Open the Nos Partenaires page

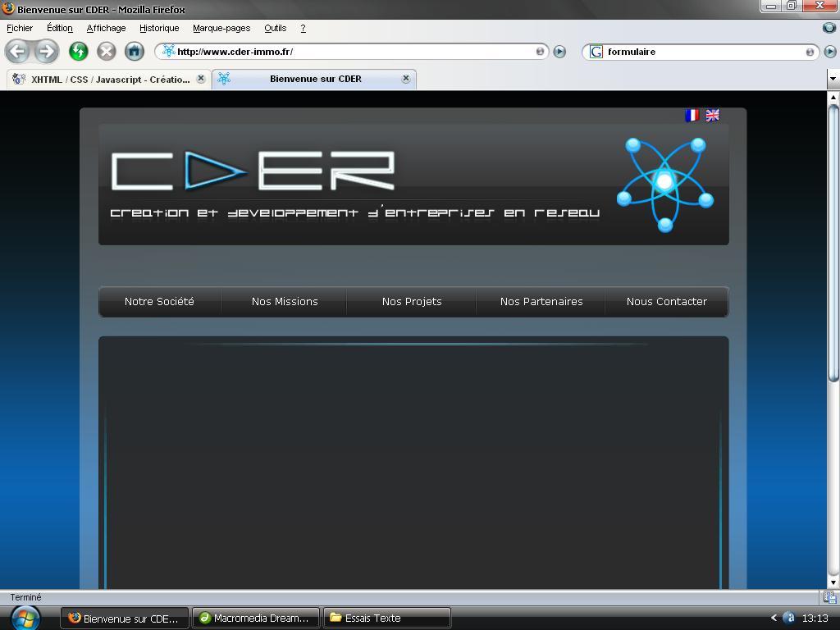click(541, 302)
